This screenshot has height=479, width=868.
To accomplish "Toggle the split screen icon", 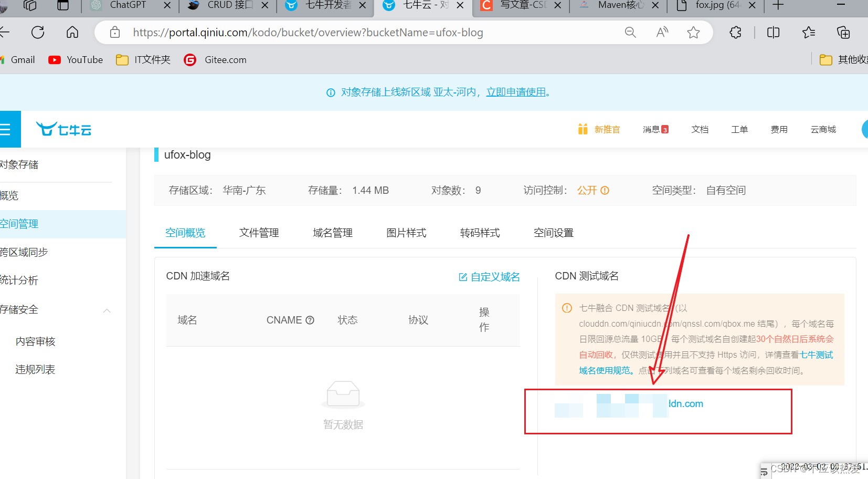I will click(773, 33).
